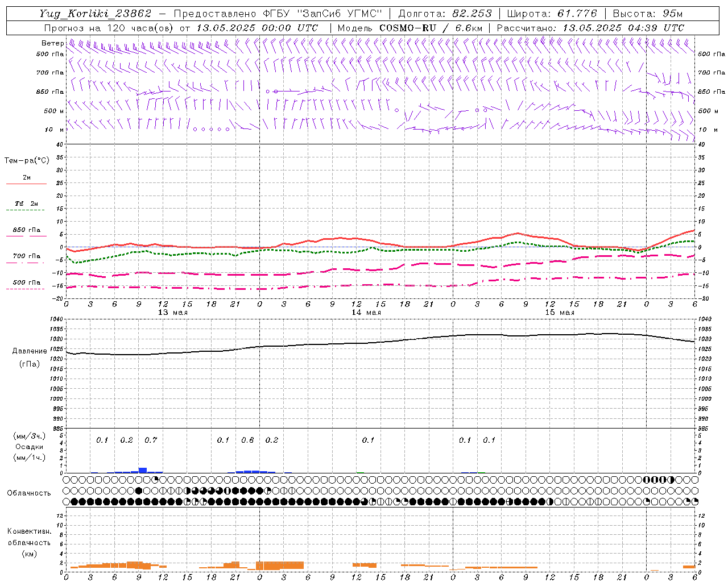Click the "13 мая" date label

[173, 313]
